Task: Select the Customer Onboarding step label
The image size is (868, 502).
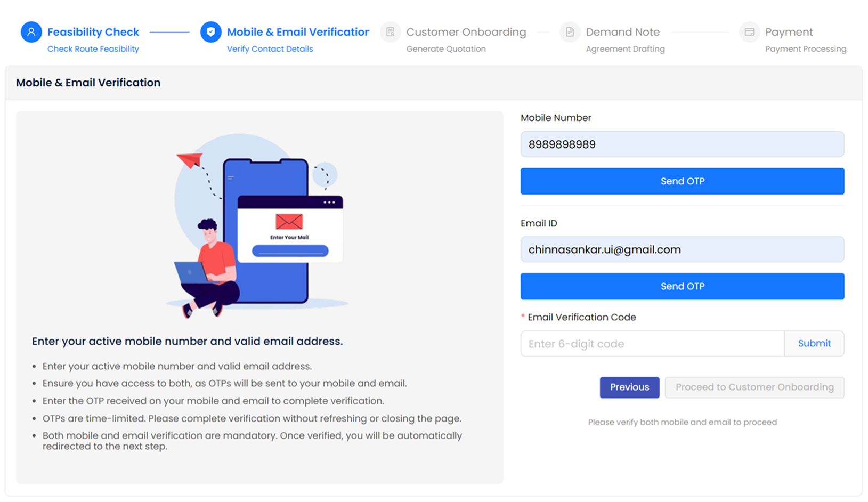Action: coord(466,32)
